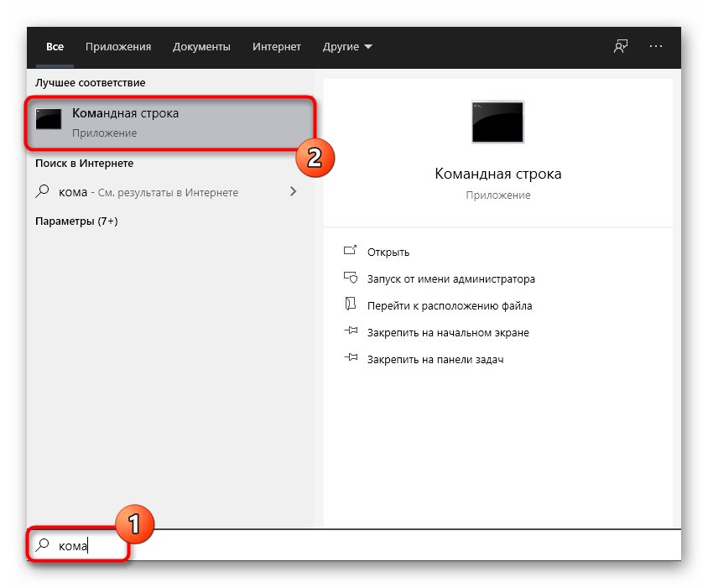Viewport: 708px width, 588px height.
Task: Open кома web search results in Интернете
Action: click(148, 192)
